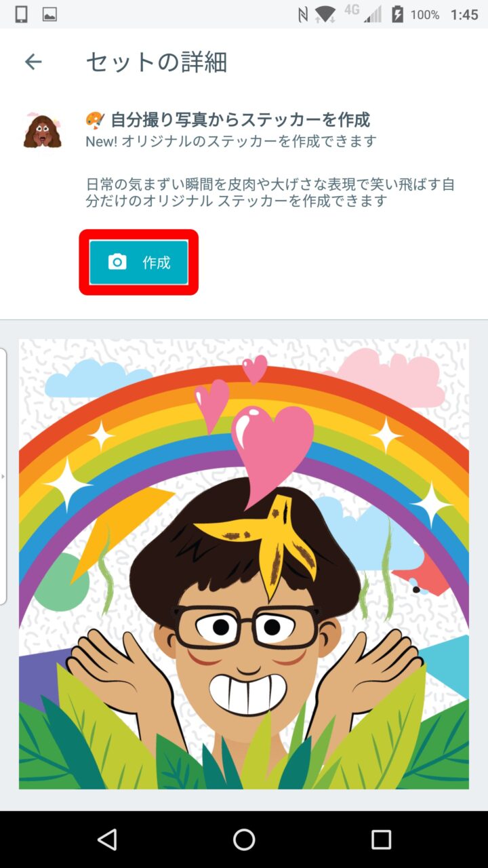Tap the Android home circle button
488x868 pixels.
pyautogui.click(x=244, y=840)
